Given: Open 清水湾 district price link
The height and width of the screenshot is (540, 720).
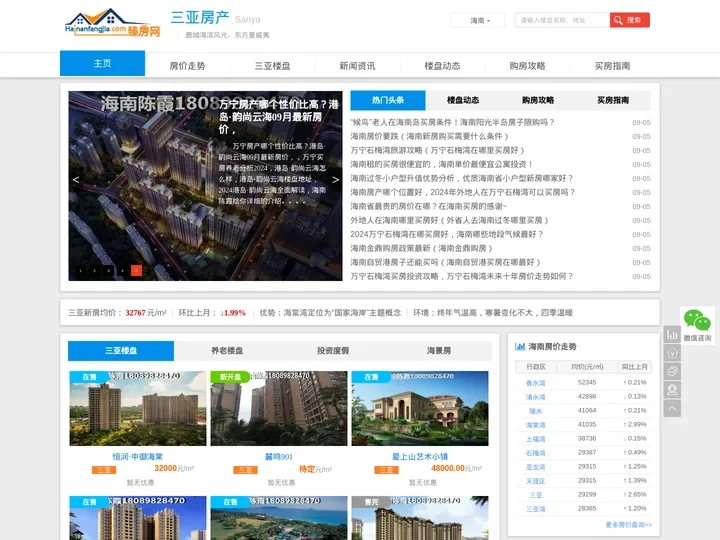Looking at the screenshot, I should (535, 397).
